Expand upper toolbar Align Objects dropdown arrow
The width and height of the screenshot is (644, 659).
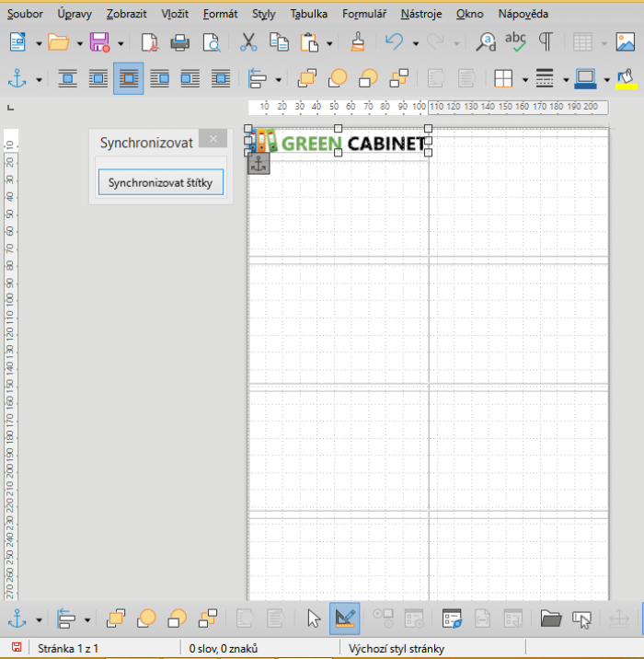tap(278, 79)
